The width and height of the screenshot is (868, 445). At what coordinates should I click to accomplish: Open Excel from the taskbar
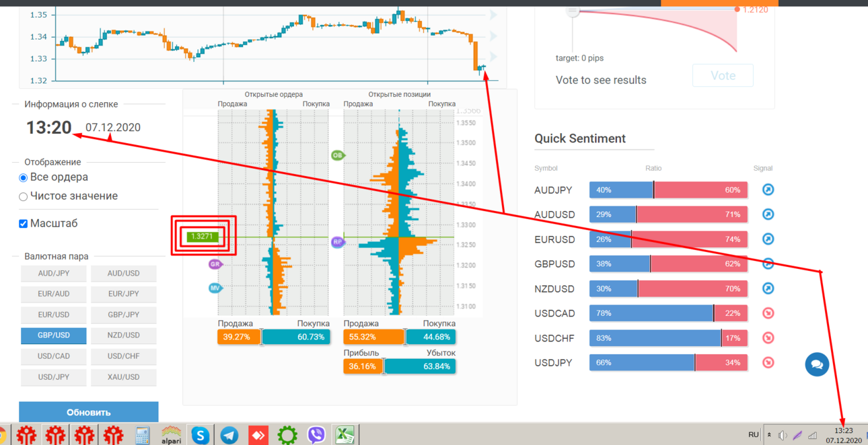click(345, 435)
